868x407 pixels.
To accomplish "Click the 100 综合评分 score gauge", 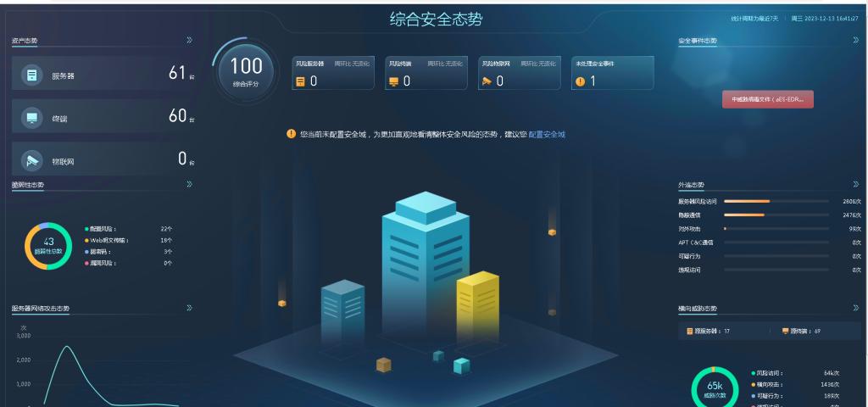I will pos(247,70).
